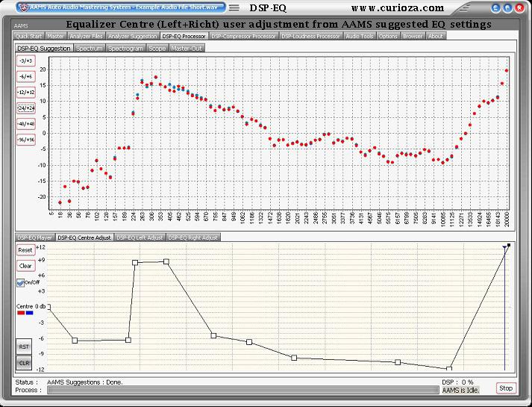Open the DSP-EQ Right Adjust tab

(193, 237)
